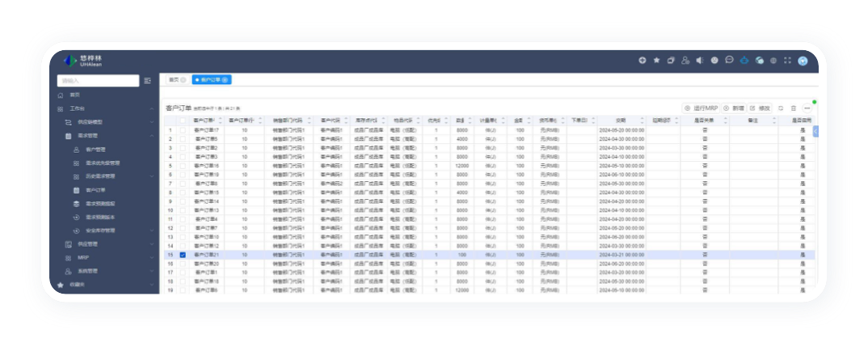Click the UHAlean logo
The width and height of the screenshot is (868, 343).
point(83,61)
